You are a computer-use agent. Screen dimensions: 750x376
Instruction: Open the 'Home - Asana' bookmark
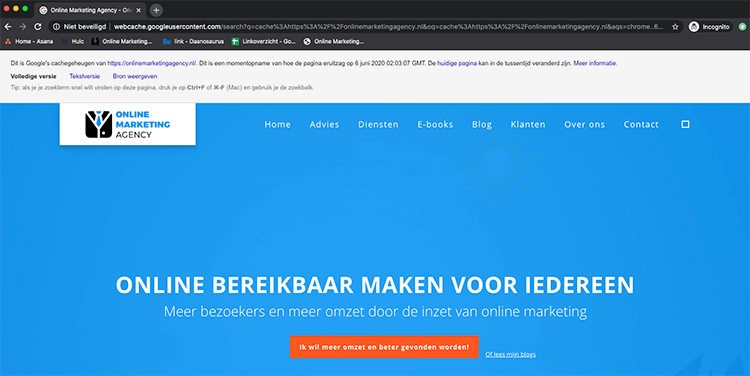point(29,42)
